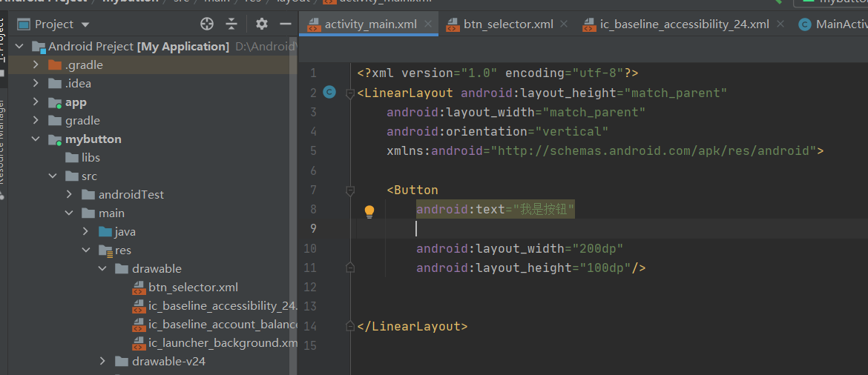Select ic_baseline_account_balance file in tree
The height and width of the screenshot is (375, 868).
tap(215, 324)
